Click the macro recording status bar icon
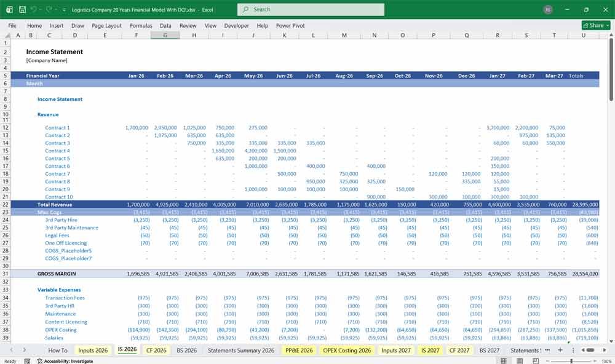 click(x=27, y=361)
